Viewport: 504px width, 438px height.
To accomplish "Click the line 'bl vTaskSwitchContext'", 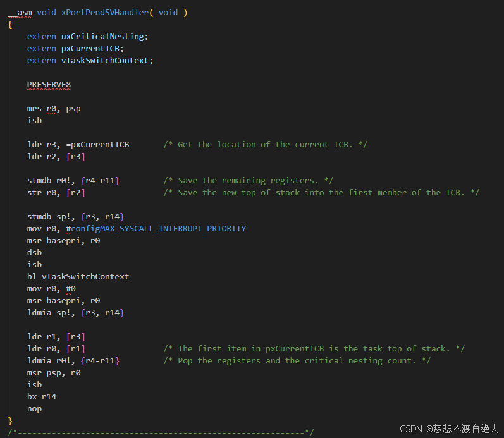I will (78, 277).
